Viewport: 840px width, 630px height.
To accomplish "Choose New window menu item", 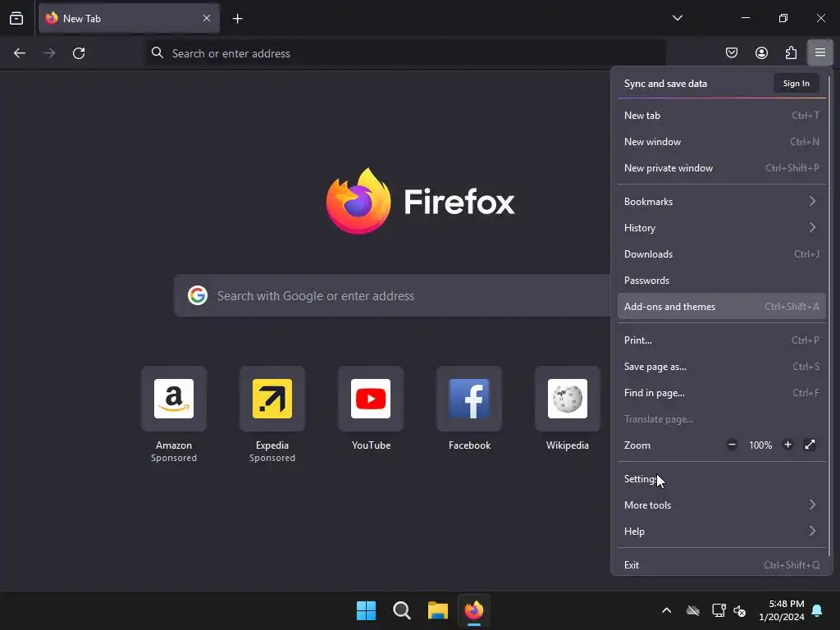I will [722, 141].
